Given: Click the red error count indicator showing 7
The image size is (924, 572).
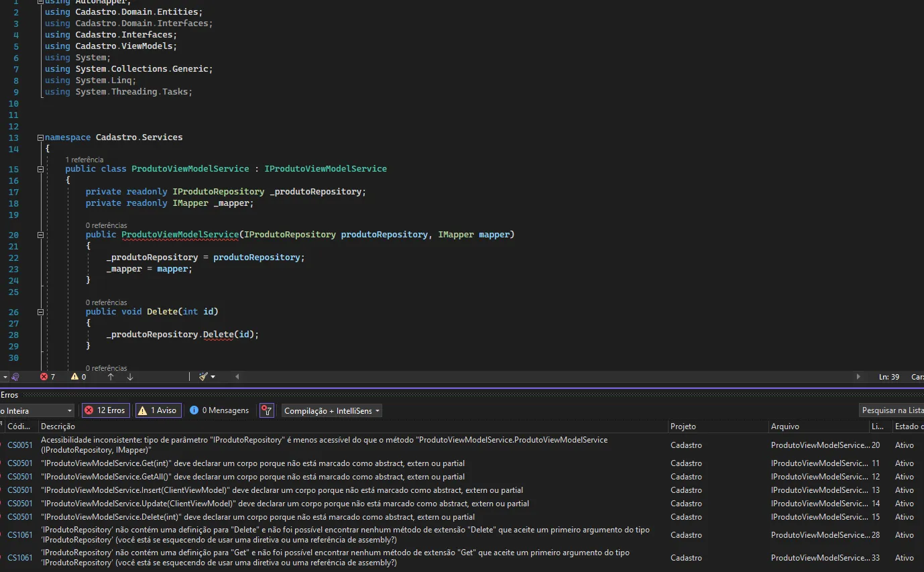Looking at the screenshot, I should click(48, 377).
